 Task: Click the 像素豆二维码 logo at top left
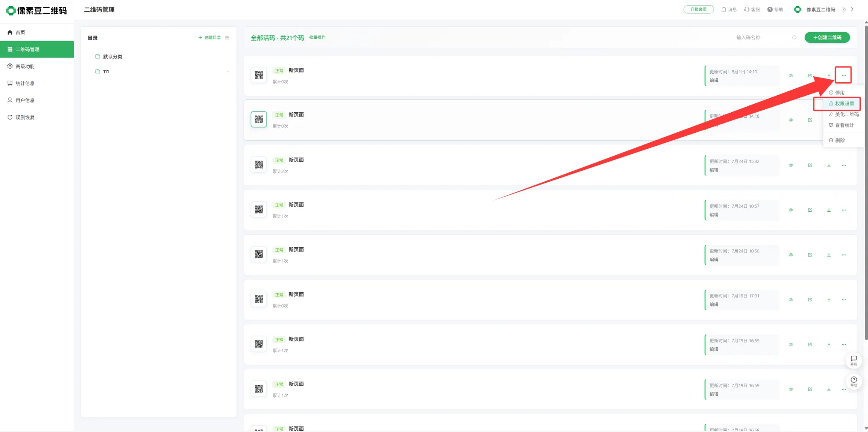point(36,10)
